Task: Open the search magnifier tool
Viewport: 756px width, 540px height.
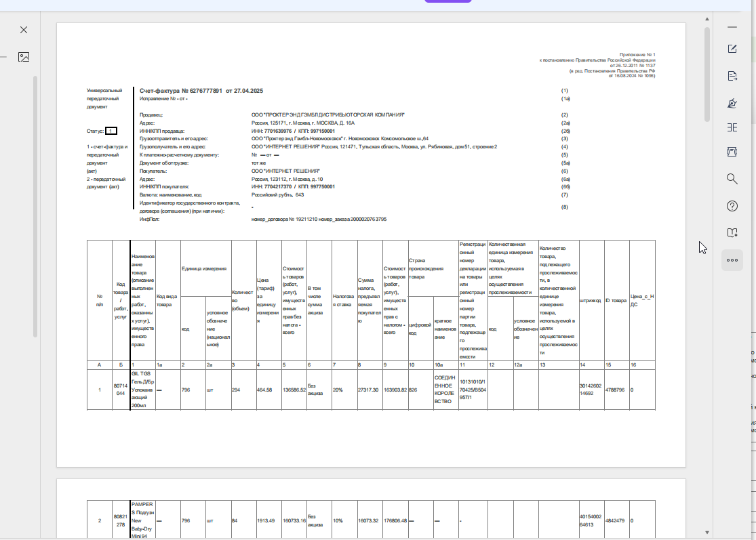Action: coord(732,179)
